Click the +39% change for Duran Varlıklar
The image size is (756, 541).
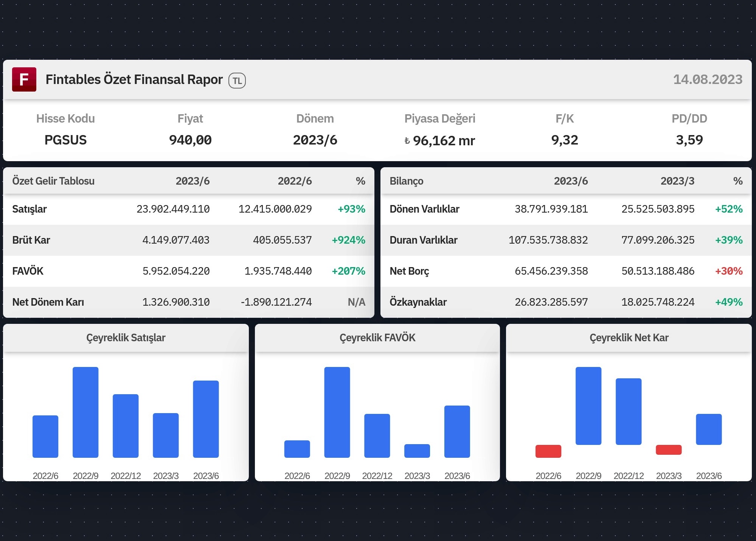pyautogui.click(x=729, y=240)
